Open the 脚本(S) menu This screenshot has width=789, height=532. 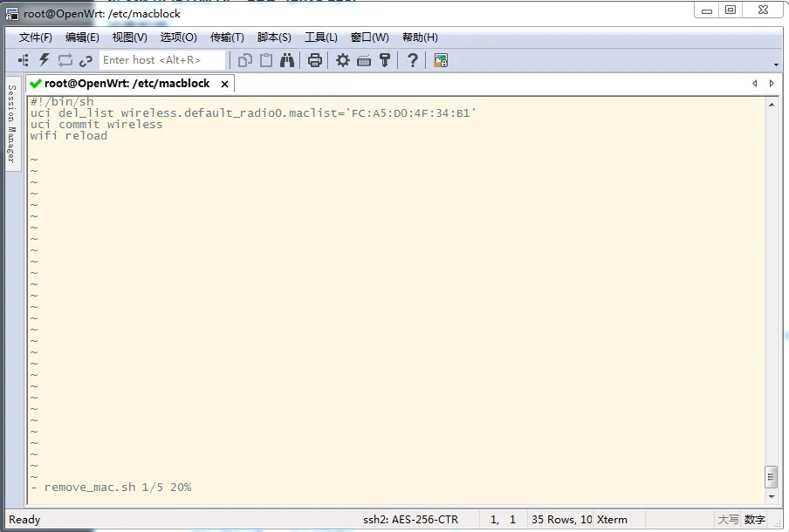pos(274,38)
